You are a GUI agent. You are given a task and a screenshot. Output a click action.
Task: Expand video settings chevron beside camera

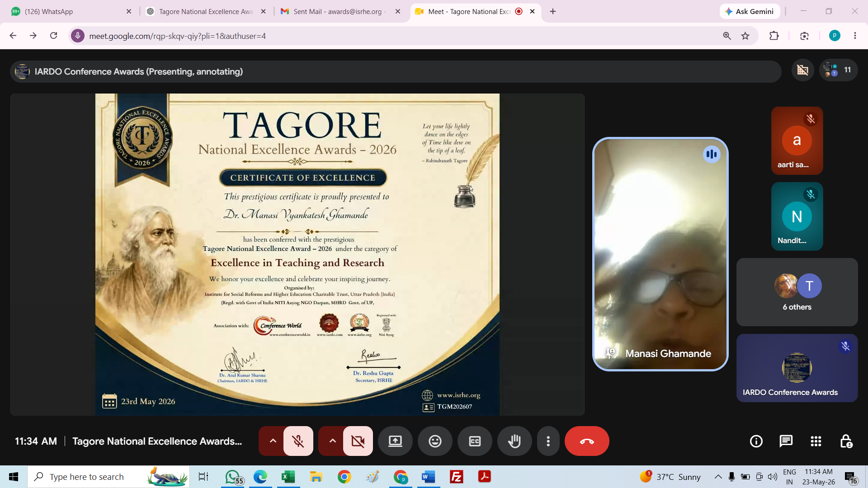click(332, 441)
